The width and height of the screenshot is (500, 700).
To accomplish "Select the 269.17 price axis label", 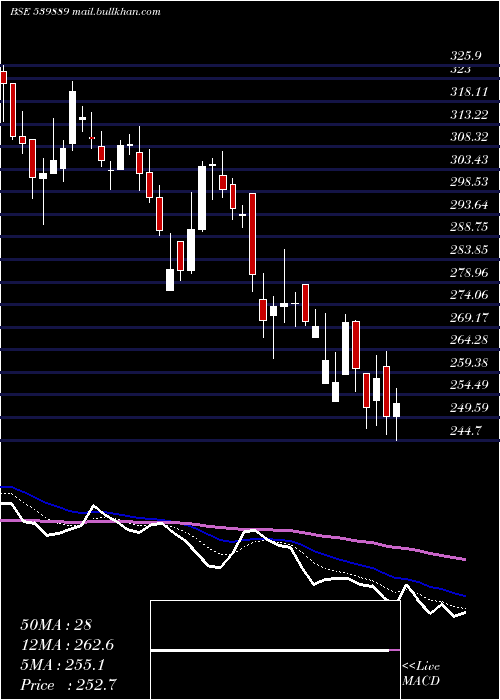I will [x=469, y=317].
